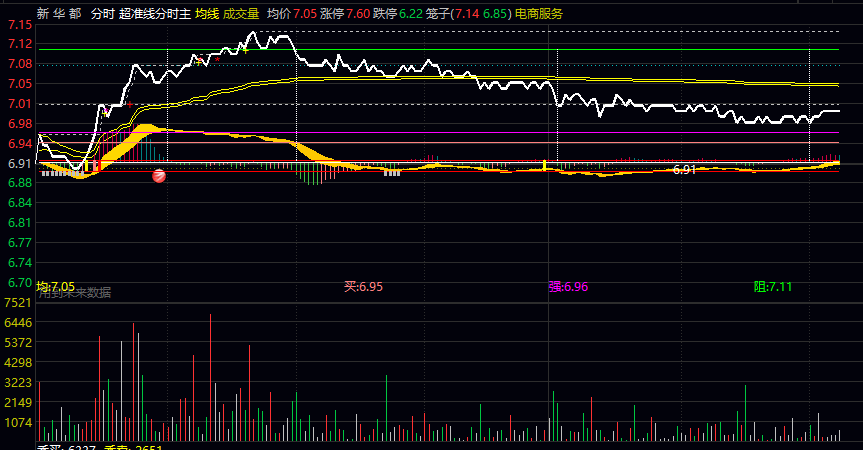Click the 4298 volume axis label

[18, 363]
